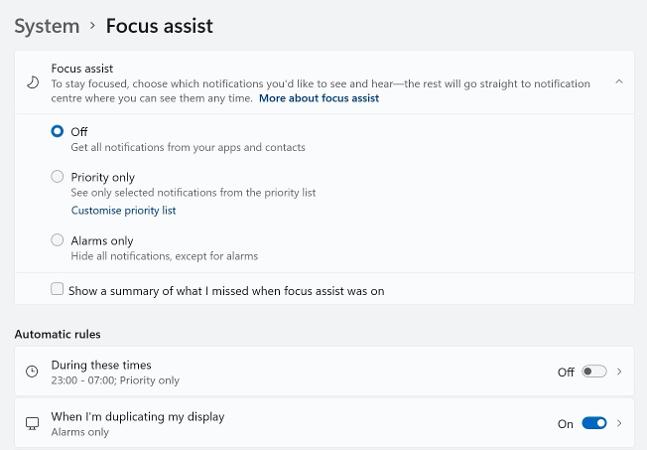The height and width of the screenshot is (450, 647).
Task: Click the During these times label
Action: (101, 365)
